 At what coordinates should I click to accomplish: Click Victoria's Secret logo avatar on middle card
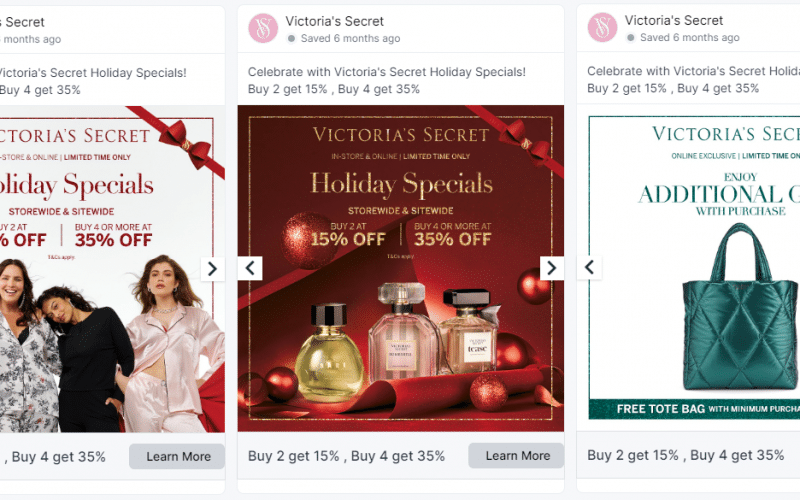[263, 28]
